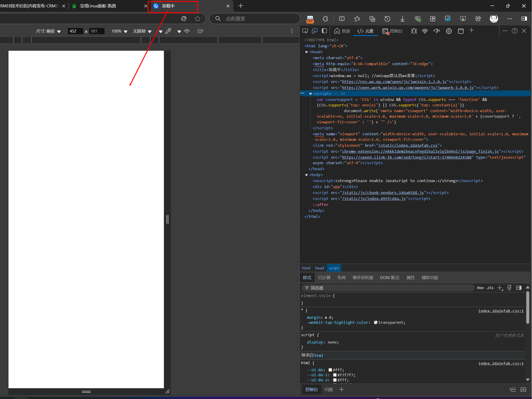Open browsing history icon
532x399 pixels.
tap(387, 19)
